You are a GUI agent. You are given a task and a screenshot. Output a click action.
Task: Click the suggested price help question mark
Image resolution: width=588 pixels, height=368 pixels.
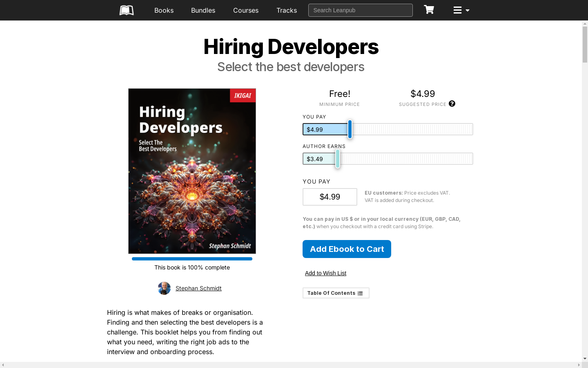pyautogui.click(x=452, y=104)
